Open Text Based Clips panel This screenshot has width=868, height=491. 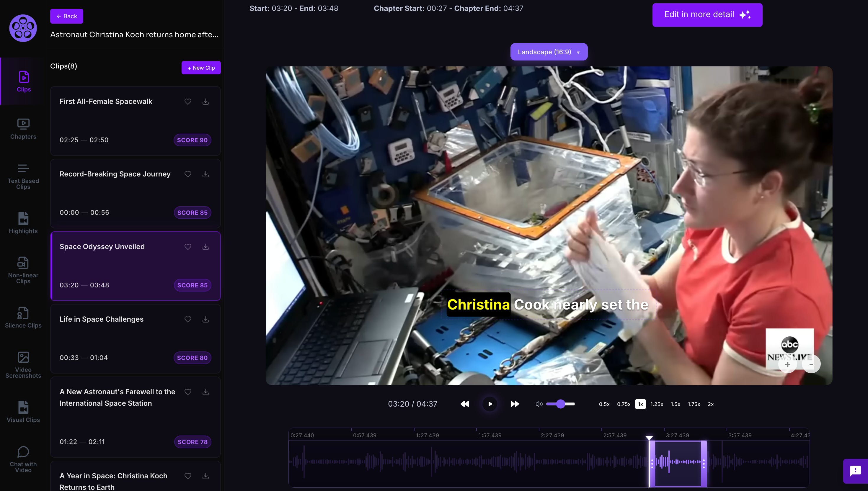(x=23, y=176)
